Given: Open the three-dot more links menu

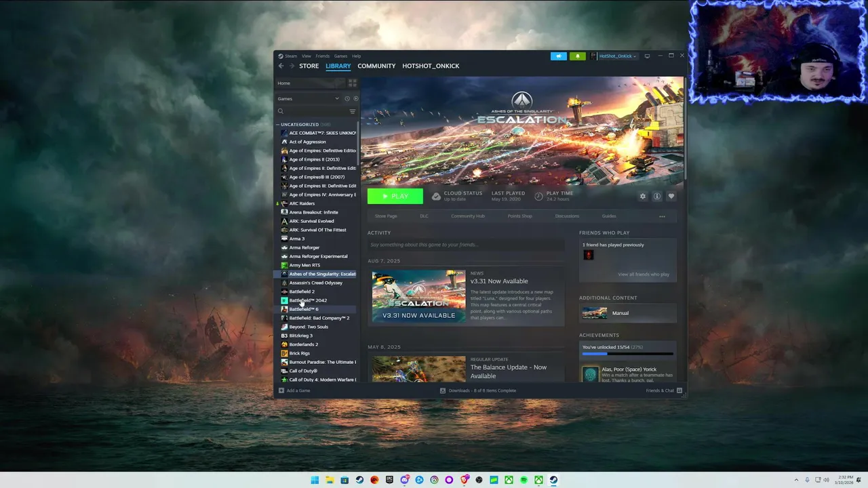Looking at the screenshot, I should click(x=662, y=216).
